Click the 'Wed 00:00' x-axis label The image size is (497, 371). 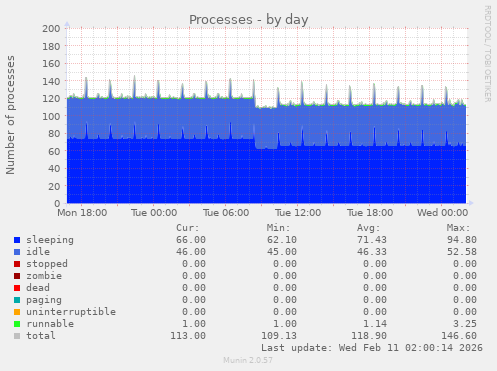point(442,213)
